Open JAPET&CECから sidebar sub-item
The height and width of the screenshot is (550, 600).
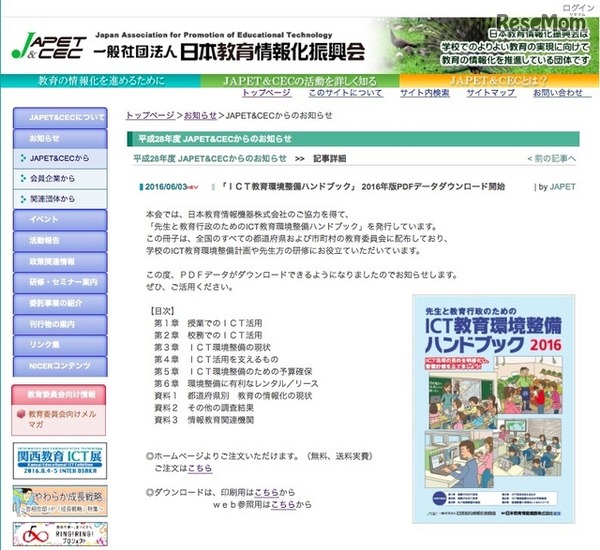(x=60, y=158)
